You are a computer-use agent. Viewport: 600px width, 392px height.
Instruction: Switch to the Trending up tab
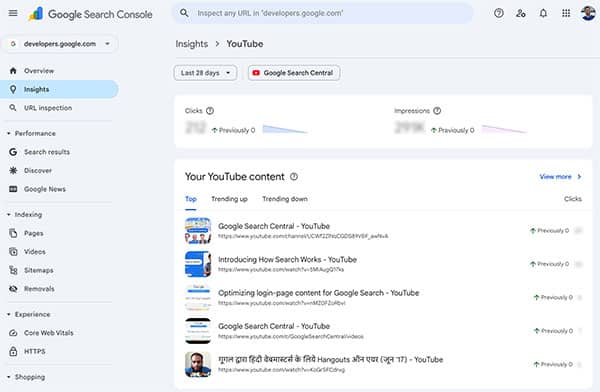229,199
